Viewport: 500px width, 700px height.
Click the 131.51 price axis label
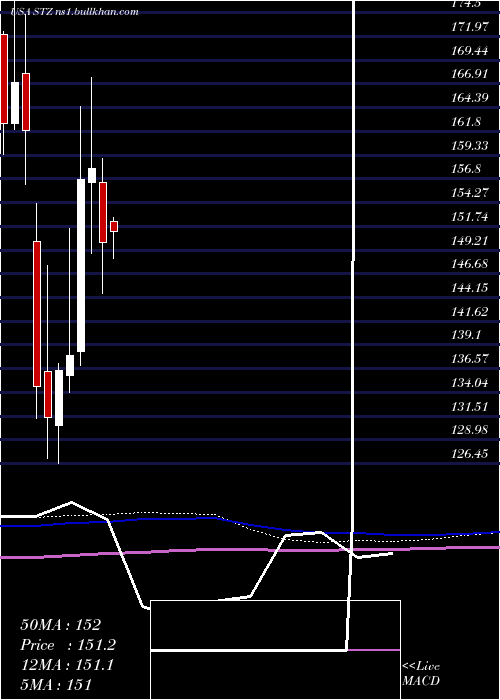click(x=470, y=407)
